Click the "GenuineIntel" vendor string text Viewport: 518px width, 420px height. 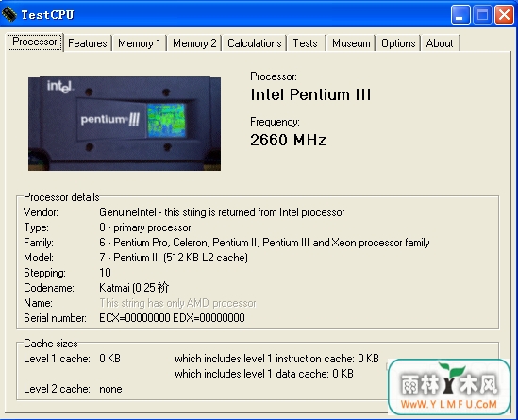pos(222,212)
